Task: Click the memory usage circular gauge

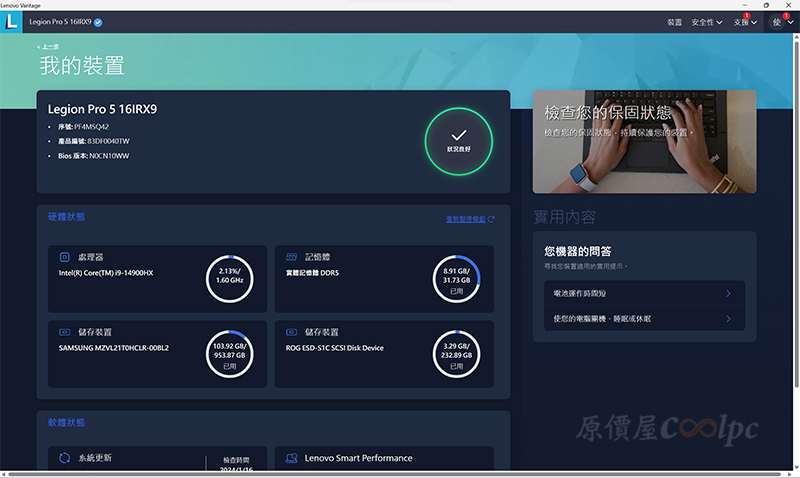Action: [x=457, y=278]
